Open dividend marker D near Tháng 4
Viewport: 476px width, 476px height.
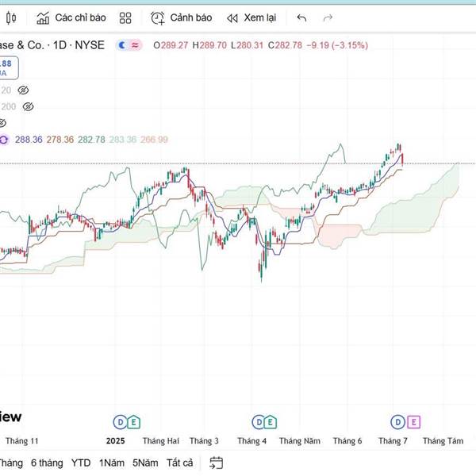coord(259,422)
